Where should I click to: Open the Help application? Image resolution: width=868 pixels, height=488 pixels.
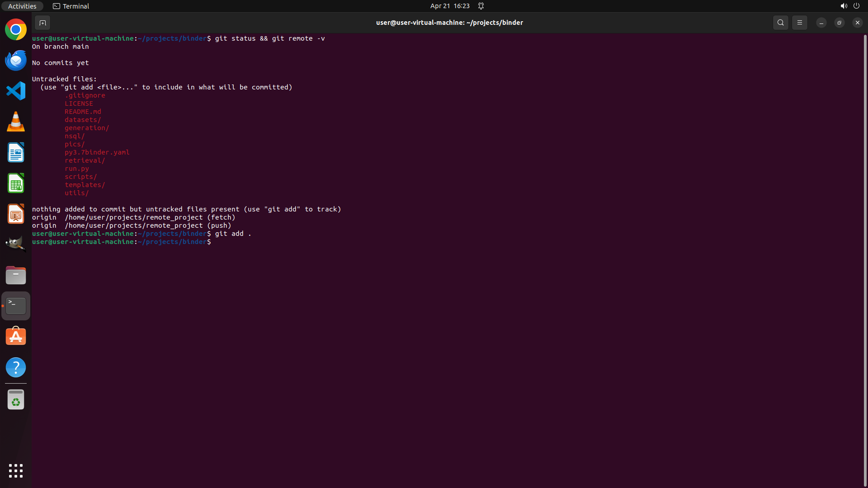tap(16, 367)
